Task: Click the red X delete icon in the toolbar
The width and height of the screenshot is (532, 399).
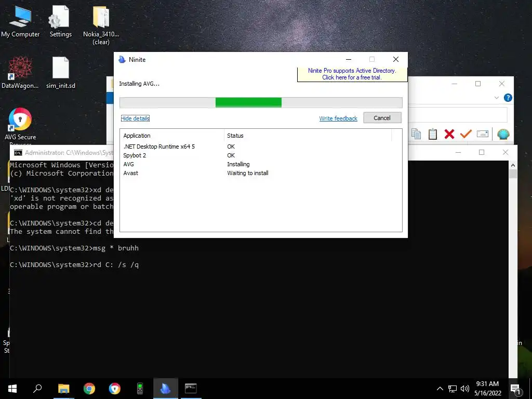Action: (449, 134)
